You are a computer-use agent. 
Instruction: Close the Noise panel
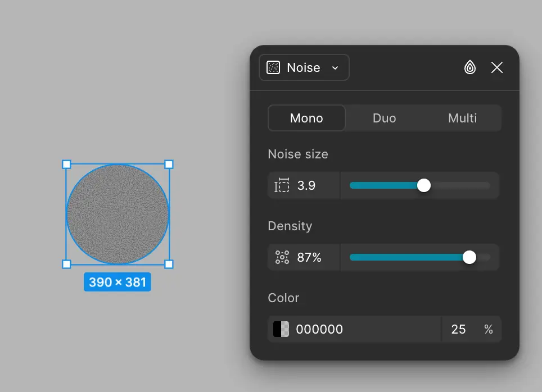pos(496,67)
